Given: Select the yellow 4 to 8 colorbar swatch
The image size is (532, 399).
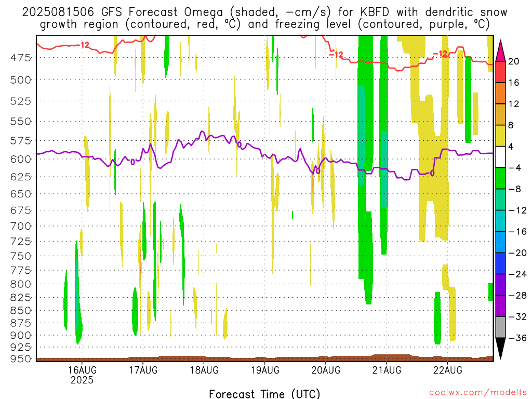Looking at the screenshot, I should click(500, 136).
